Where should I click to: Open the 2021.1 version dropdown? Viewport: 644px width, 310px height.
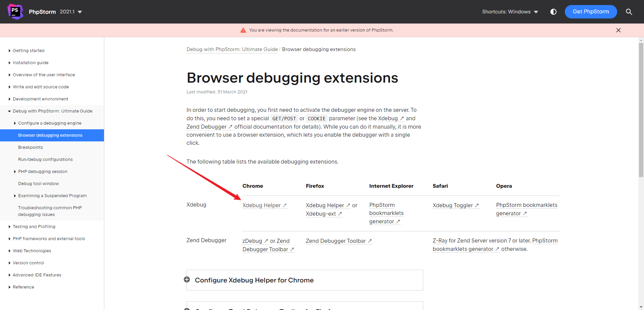tap(71, 12)
